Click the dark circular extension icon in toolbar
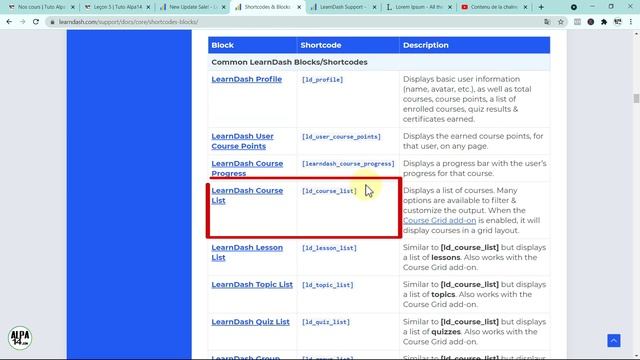Screen dimensions: 640x360 (x=591, y=22)
